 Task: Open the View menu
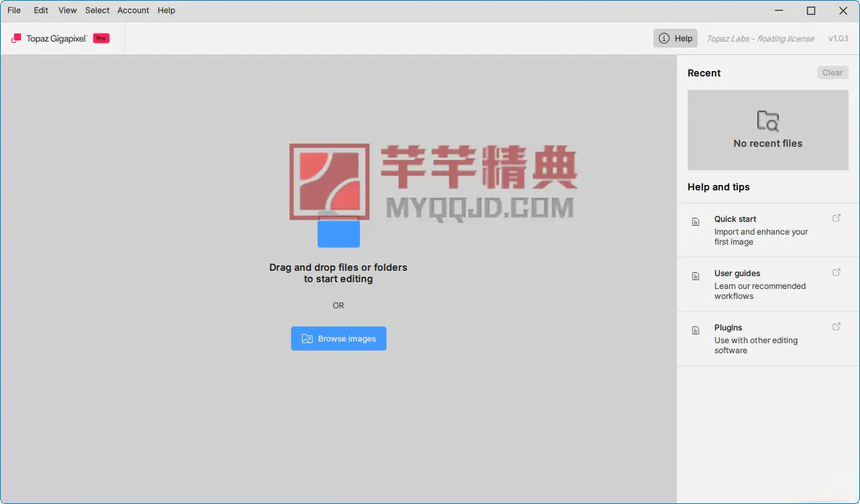(x=67, y=11)
